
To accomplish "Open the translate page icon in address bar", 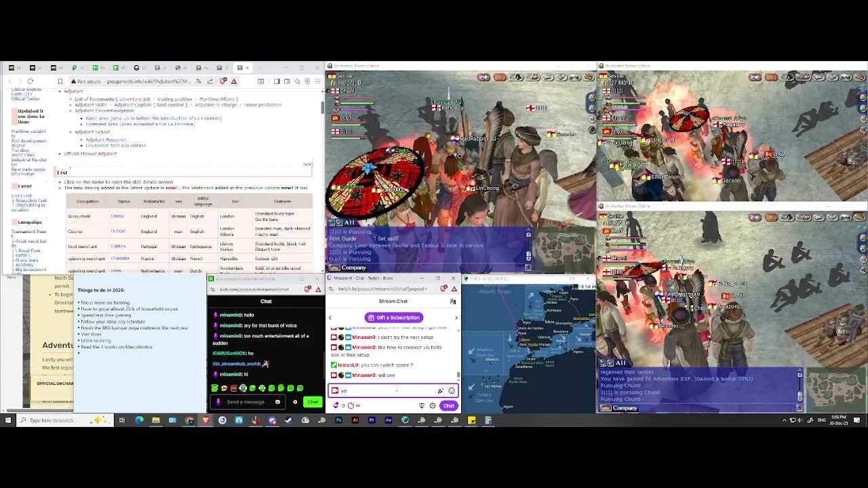I will (199, 81).
